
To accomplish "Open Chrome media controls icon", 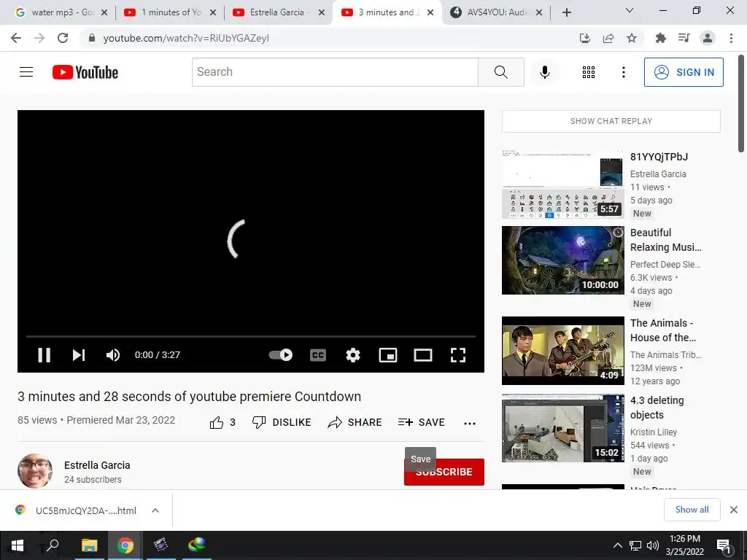I will click(x=684, y=38).
